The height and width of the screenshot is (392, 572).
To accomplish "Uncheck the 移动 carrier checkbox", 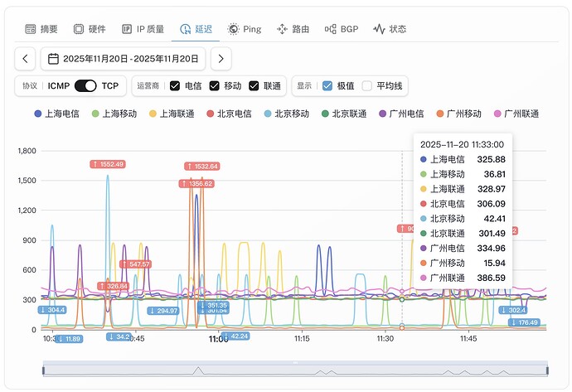I will point(214,86).
